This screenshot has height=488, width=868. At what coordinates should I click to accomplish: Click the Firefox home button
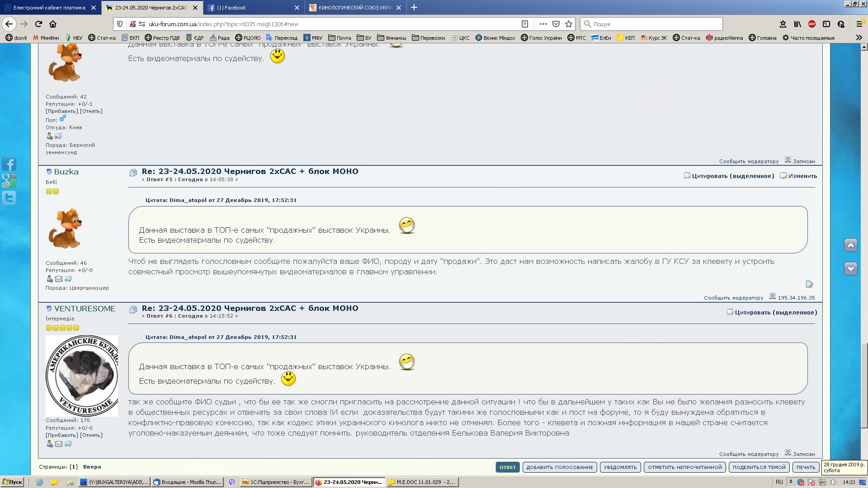pos(53,24)
